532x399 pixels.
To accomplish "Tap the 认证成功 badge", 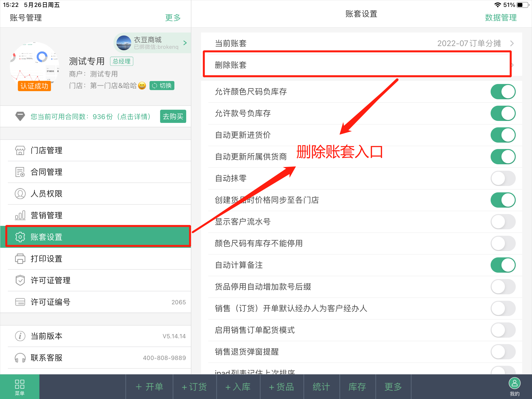I will click(x=34, y=86).
